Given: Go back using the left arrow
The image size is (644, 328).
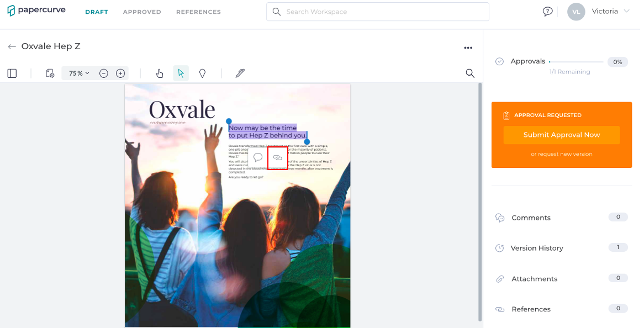Looking at the screenshot, I should (x=12, y=47).
